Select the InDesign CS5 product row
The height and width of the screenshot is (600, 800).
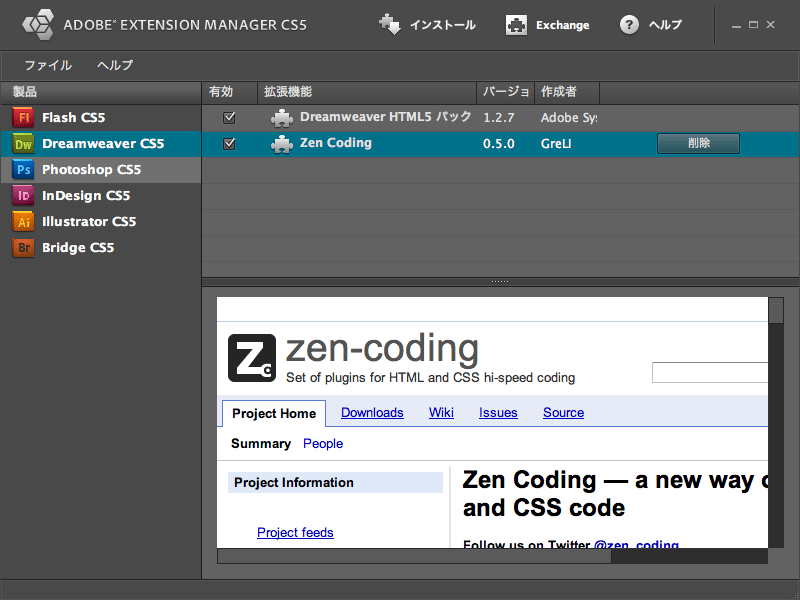point(101,195)
